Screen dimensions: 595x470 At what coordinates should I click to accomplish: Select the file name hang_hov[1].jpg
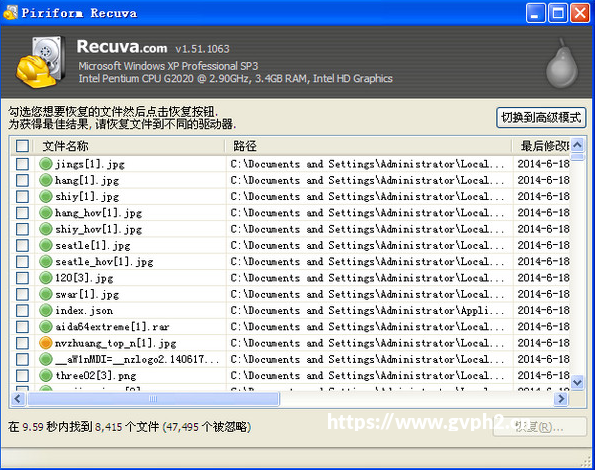pyautogui.click(x=99, y=213)
